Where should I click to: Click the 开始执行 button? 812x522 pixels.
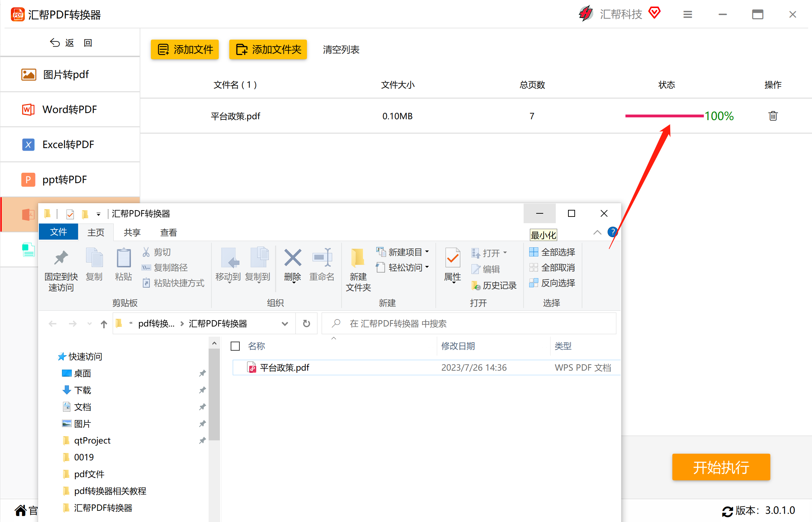(721, 467)
